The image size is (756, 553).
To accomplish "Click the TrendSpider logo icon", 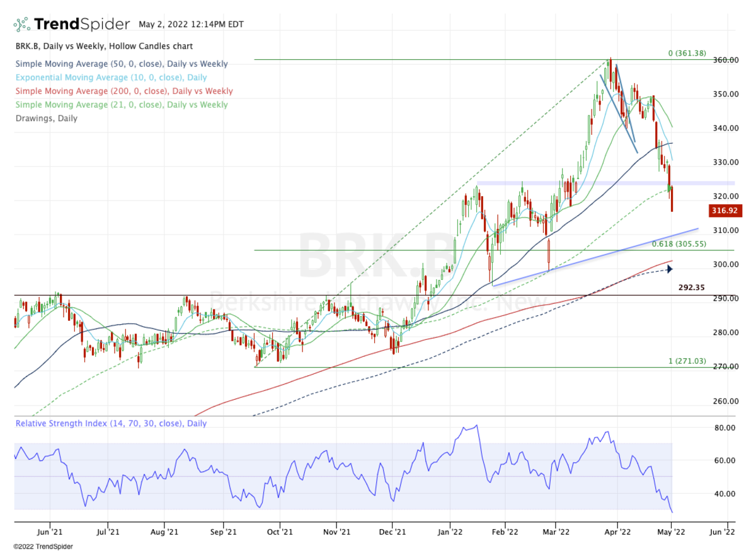I will point(21,25).
